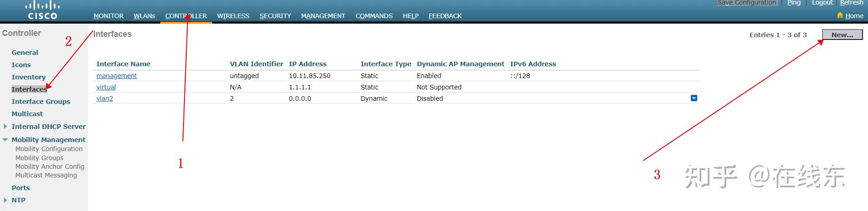Select Interface Groups in the sidebar
The image size is (868, 211).
pos(41,102)
